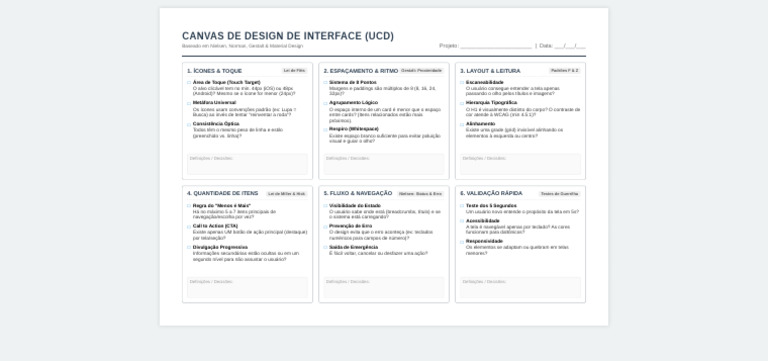This screenshot has width=768, height=361.
Task: Tick the Metáfora Universal checkbox
Action: pos(189,103)
